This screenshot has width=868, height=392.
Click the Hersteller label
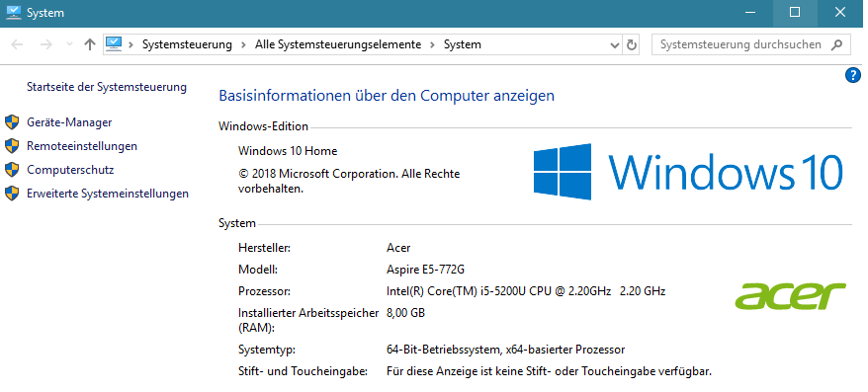point(264,248)
